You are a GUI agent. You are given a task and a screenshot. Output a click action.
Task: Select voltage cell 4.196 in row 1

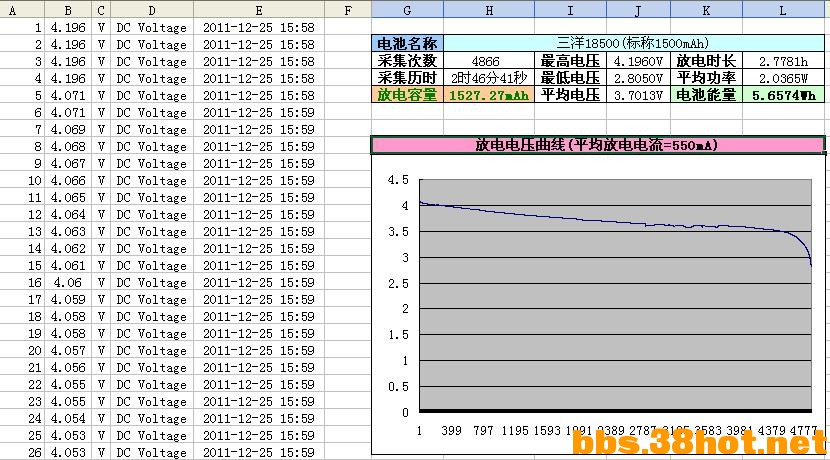(x=68, y=28)
